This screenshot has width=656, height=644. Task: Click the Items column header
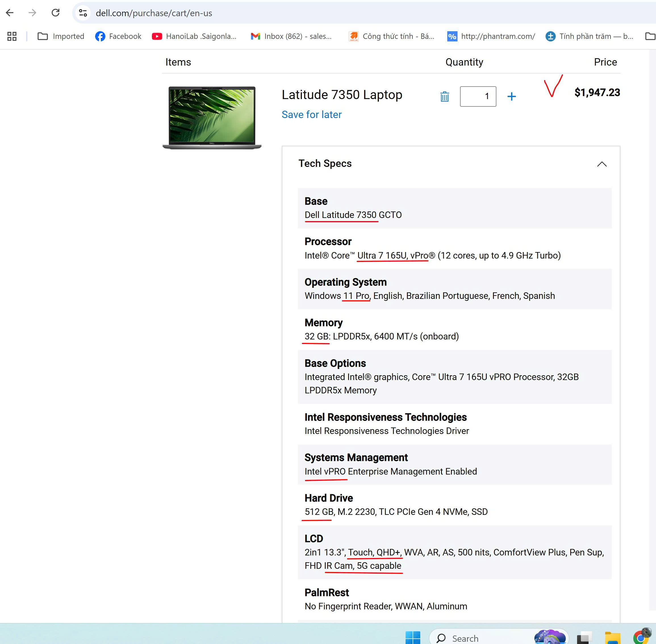pos(178,62)
